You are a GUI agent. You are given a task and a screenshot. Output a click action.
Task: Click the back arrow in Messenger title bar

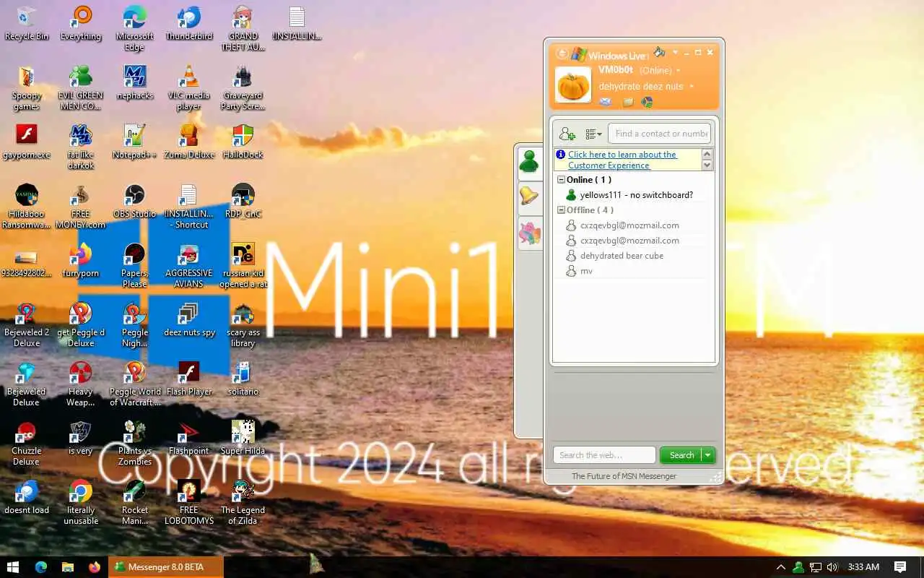click(x=562, y=53)
